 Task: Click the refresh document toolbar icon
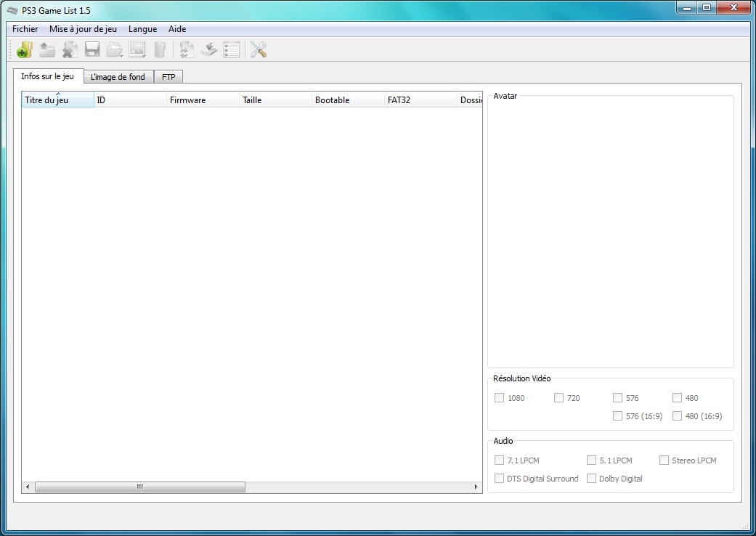187,49
